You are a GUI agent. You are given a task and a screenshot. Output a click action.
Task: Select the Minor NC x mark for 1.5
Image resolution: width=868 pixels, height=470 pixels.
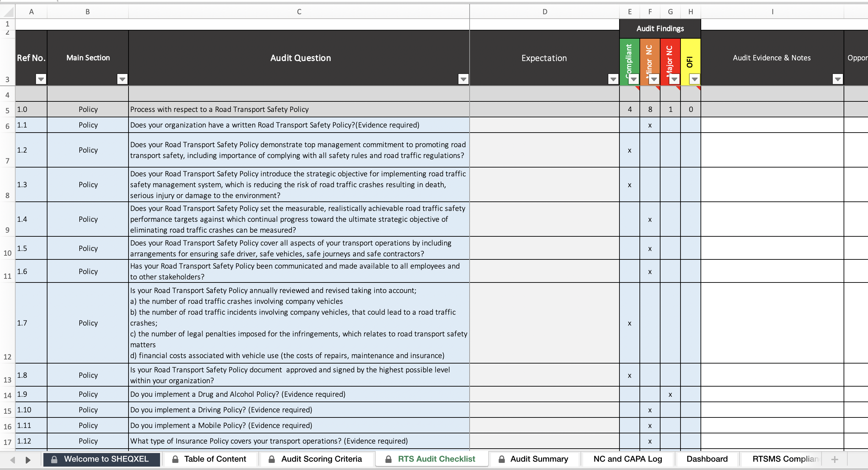650,249
